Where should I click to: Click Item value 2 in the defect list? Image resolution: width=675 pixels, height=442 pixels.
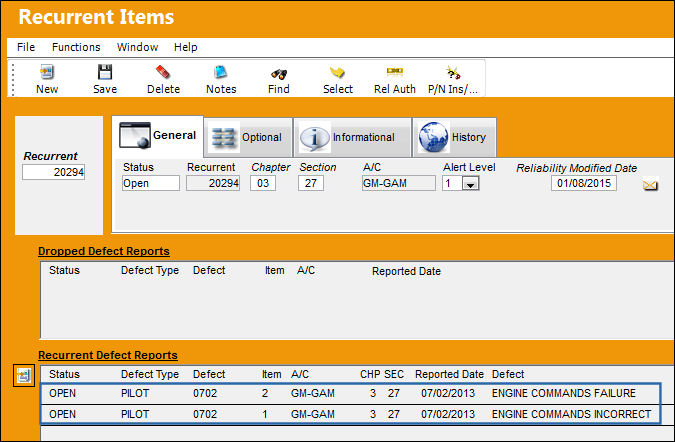265,393
